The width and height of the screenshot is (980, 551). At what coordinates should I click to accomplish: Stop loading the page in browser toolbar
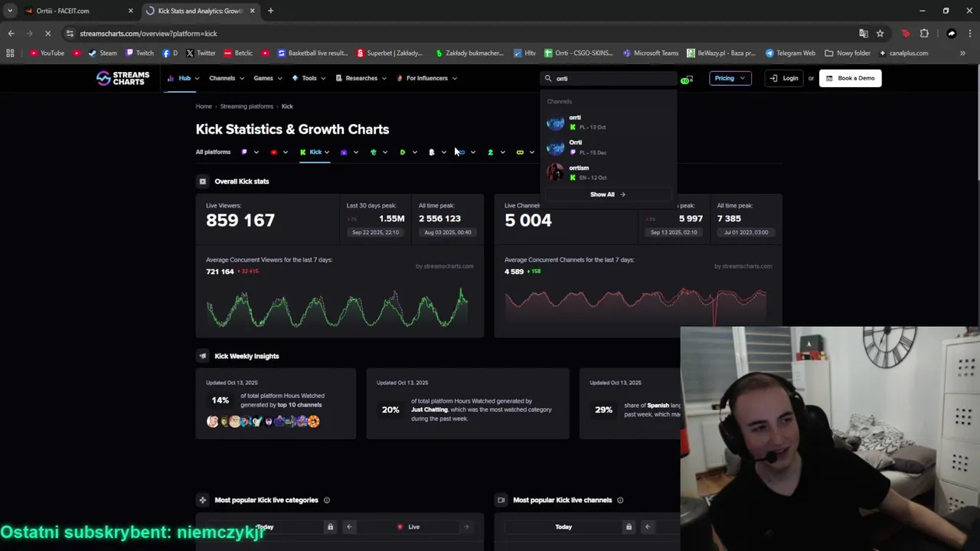click(x=47, y=34)
